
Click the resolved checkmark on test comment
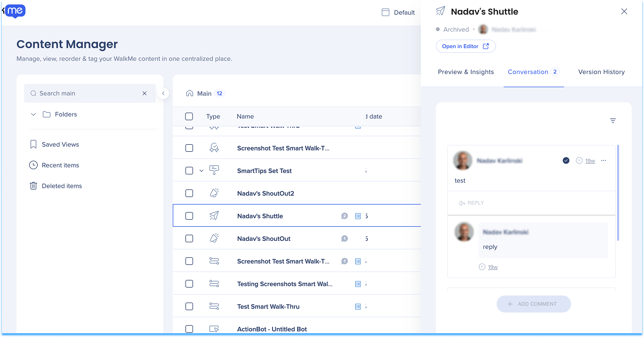tap(566, 161)
